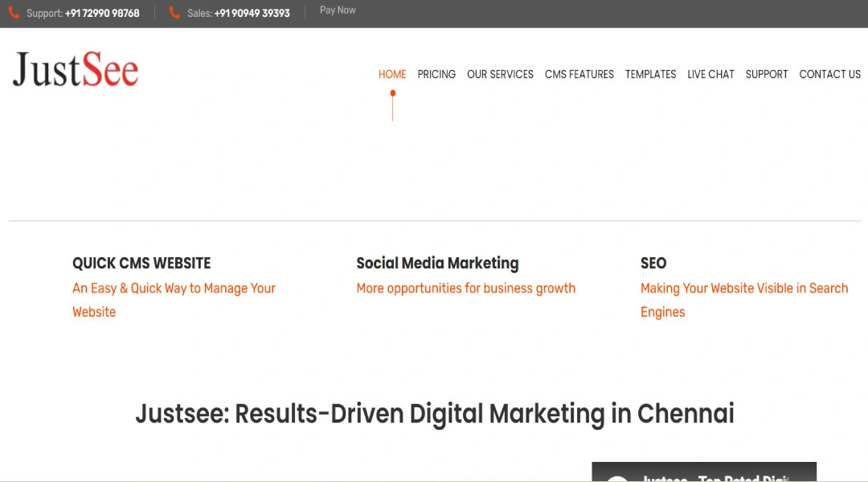868x482 pixels.
Task: Open the PRICING page
Action: coord(436,74)
